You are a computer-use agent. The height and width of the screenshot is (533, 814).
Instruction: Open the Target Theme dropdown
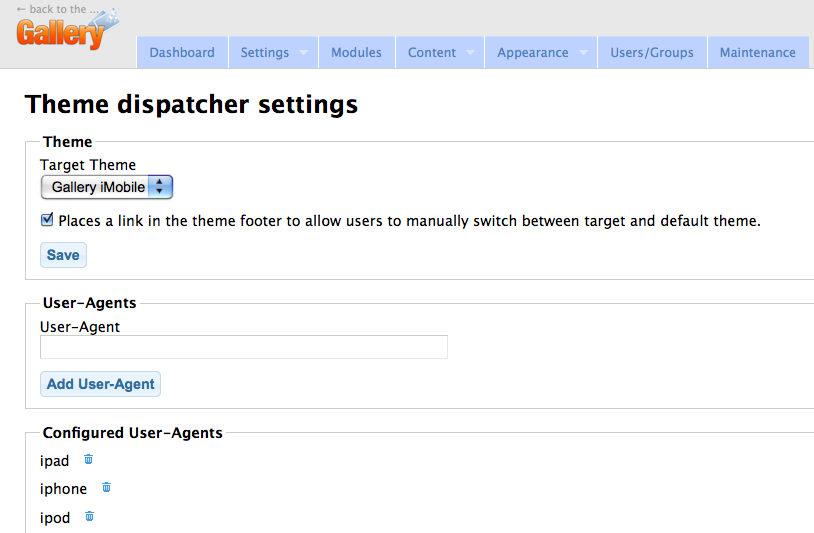click(x=106, y=187)
